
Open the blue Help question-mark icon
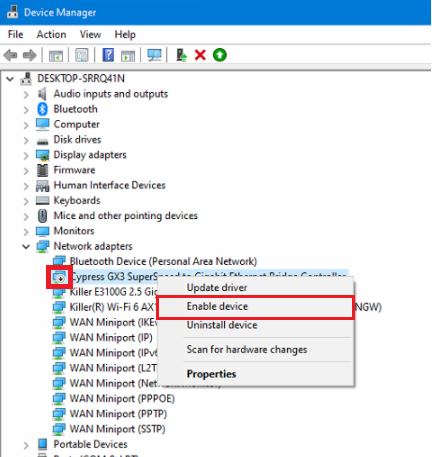[x=108, y=55]
